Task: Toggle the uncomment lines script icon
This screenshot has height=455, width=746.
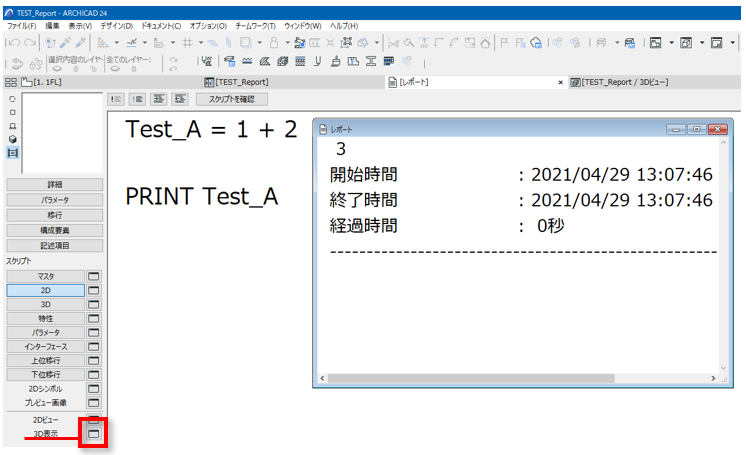Action: 137,99
